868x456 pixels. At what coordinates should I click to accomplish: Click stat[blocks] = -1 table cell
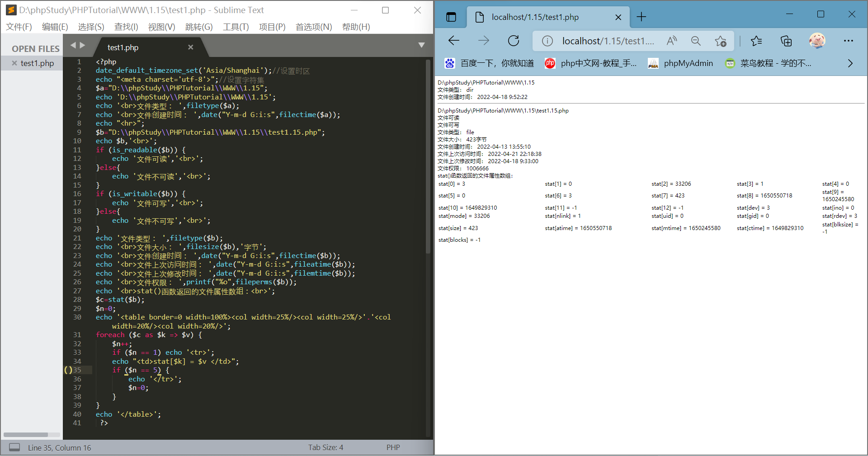[x=459, y=240]
